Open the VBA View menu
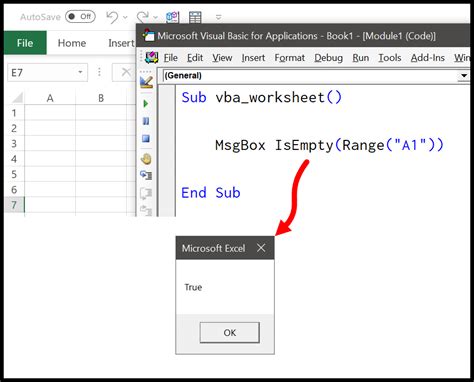The width and height of the screenshot is (474, 382). pos(222,58)
